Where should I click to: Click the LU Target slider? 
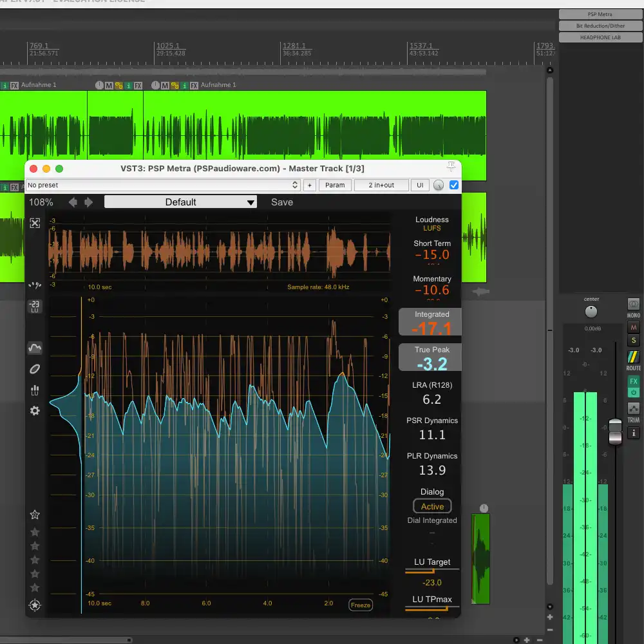(x=432, y=571)
